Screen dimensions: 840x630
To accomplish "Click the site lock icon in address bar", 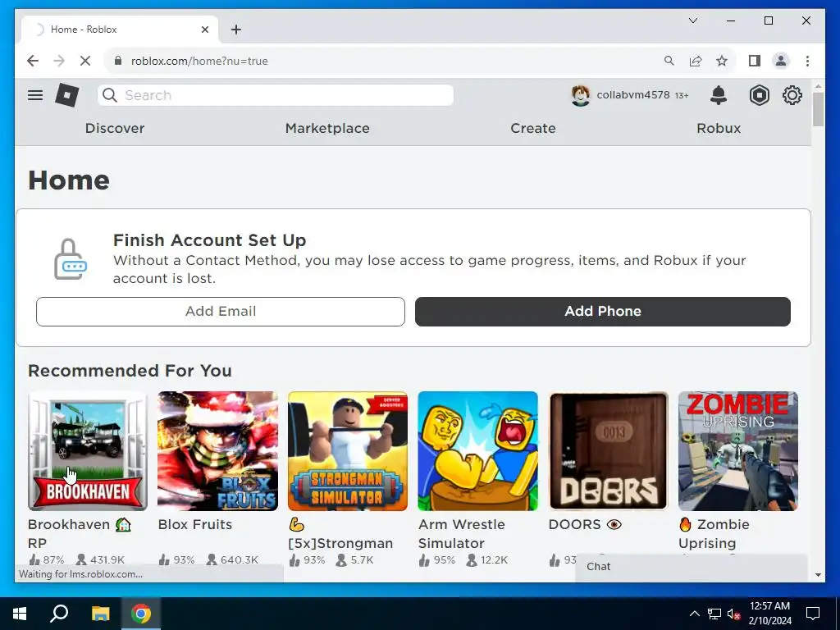I will tap(118, 61).
